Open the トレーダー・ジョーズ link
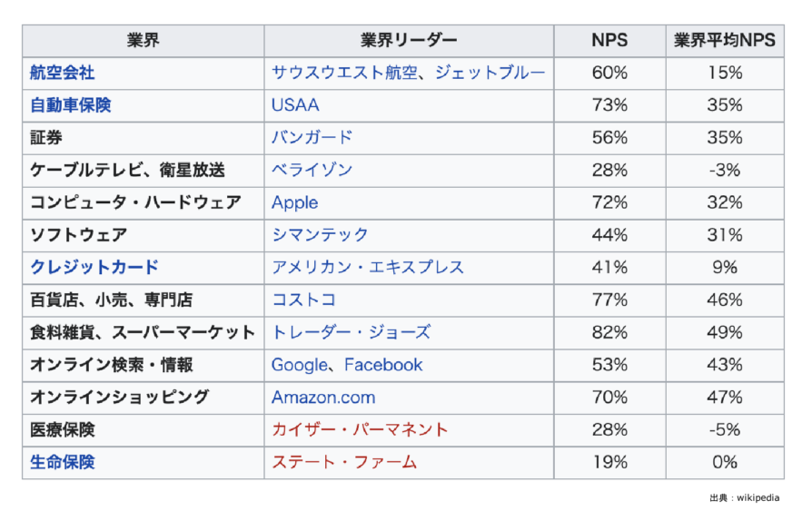 (x=351, y=332)
